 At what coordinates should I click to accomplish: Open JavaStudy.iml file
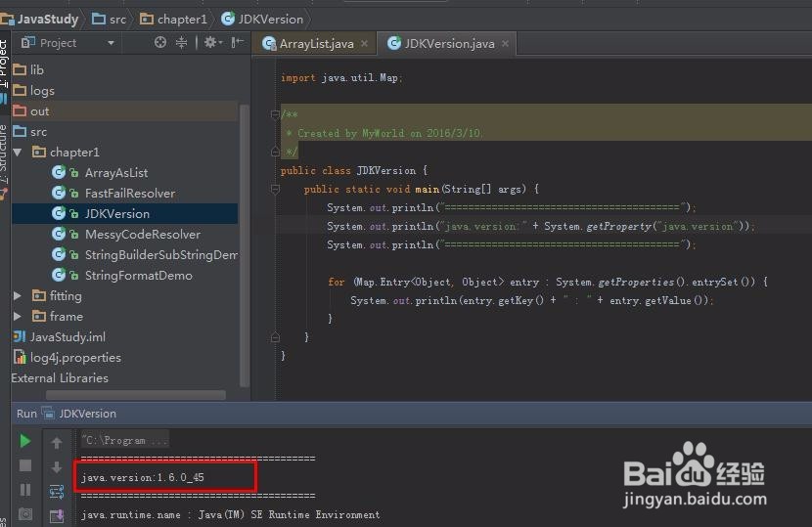tap(59, 336)
